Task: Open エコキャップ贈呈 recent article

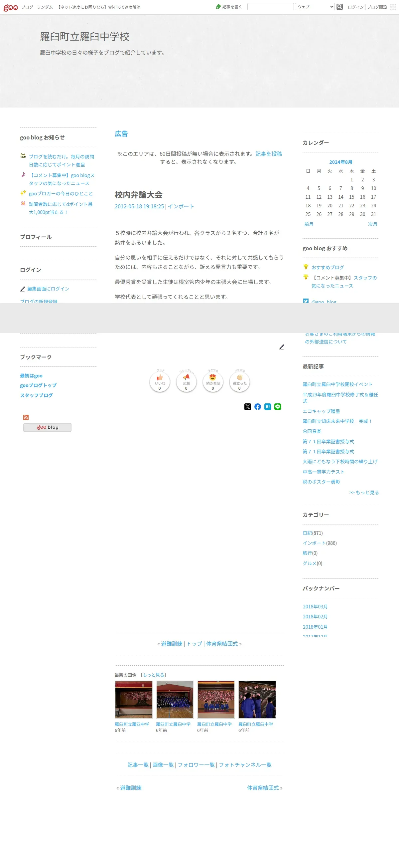Action: tap(321, 411)
